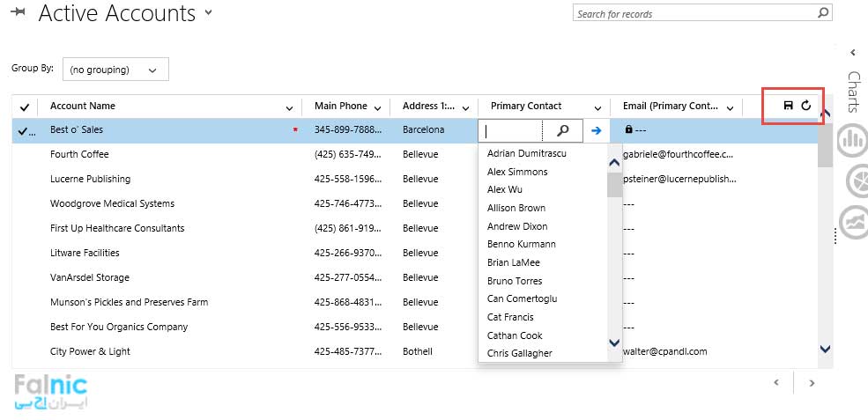Open Best For You Organics Company account
The height and width of the screenshot is (420, 868).
pos(119,327)
